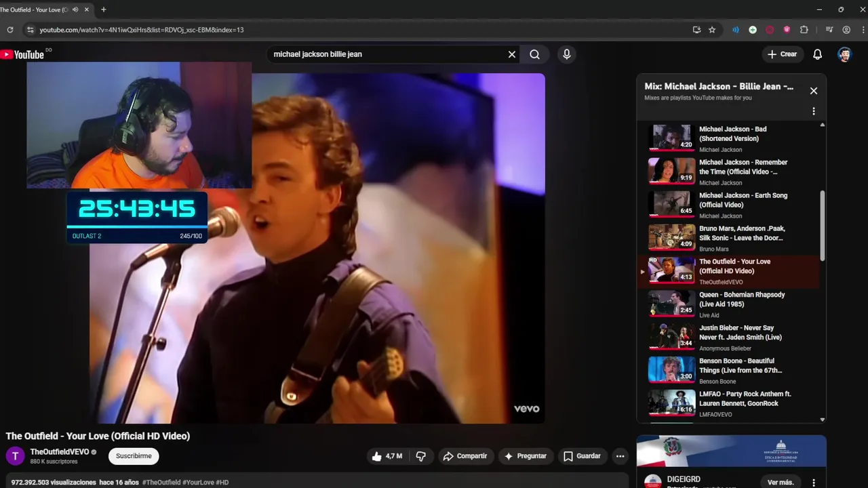This screenshot has height=488, width=868.
Task: Click the Compartir share button
Action: pos(465,456)
